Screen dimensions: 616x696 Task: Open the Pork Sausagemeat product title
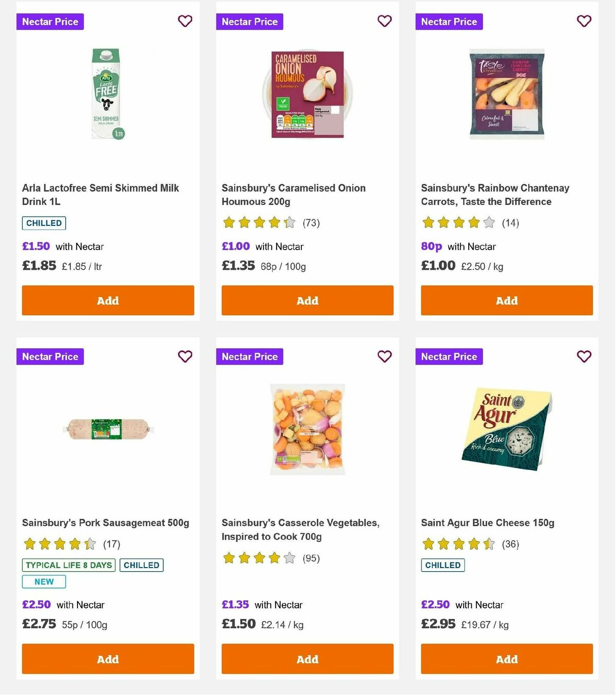105,522
